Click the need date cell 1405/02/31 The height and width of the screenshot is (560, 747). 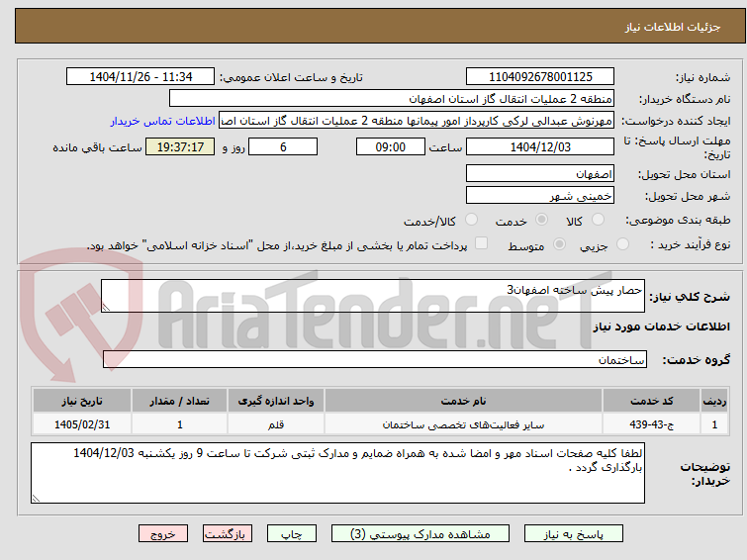(82, 424)
